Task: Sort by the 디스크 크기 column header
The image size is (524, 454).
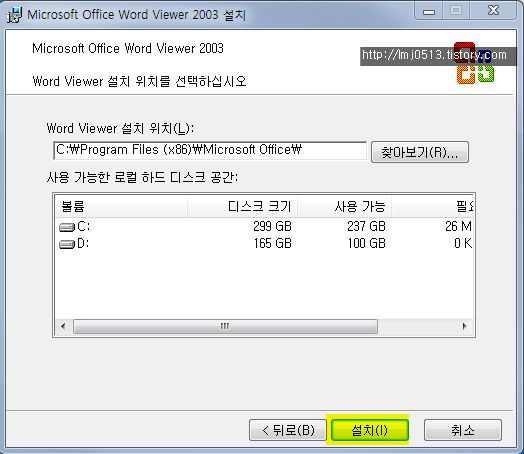Action: tap(243, 206)
